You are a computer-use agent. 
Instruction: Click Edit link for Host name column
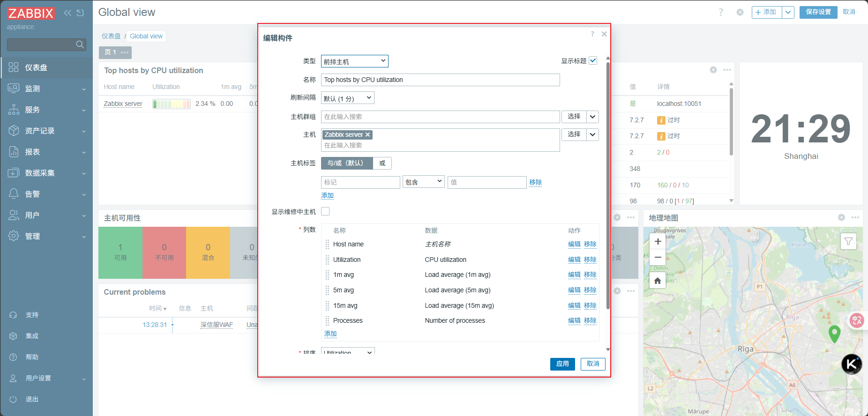click(574, 244)
